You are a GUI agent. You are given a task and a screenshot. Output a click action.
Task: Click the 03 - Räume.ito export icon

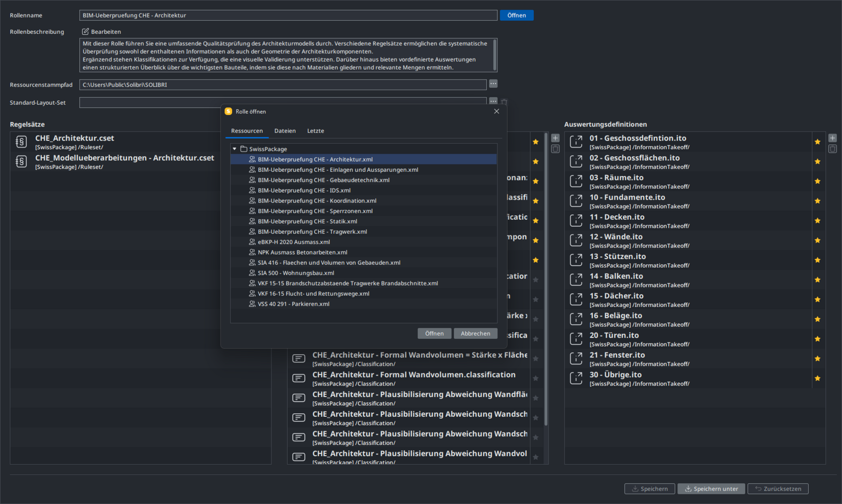click(x=576, y=181)
